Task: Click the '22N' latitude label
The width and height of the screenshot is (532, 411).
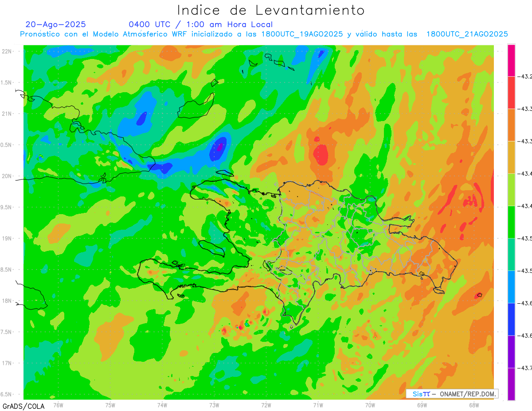Action: [x=7, y=51]
